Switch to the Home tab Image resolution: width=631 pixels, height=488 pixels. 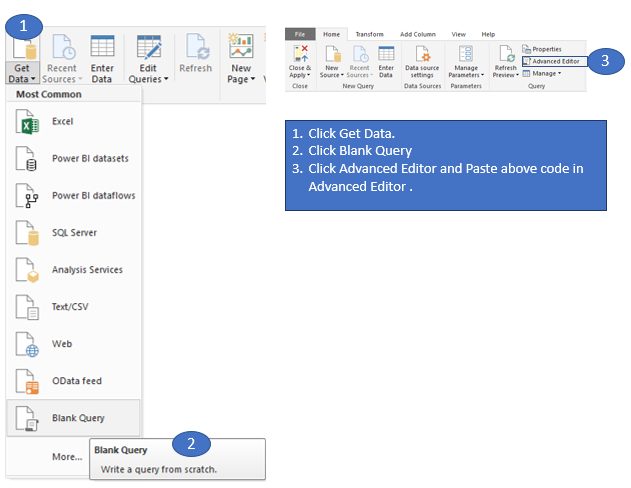331,34
